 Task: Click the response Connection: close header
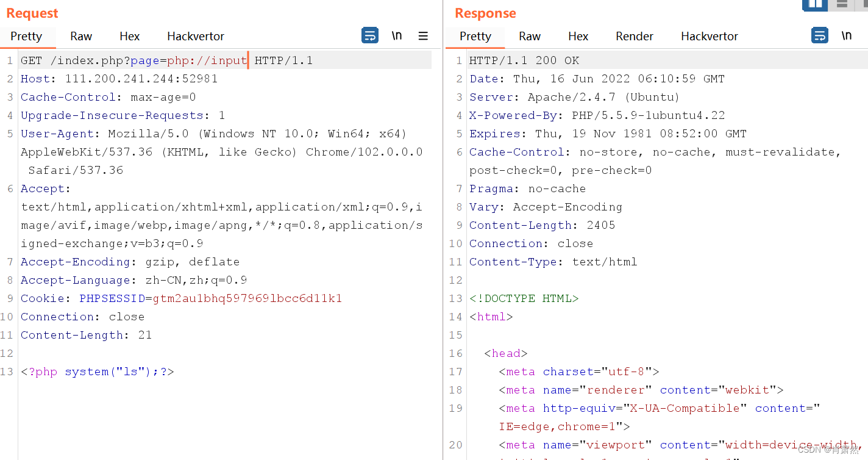(x=531, y=243)
